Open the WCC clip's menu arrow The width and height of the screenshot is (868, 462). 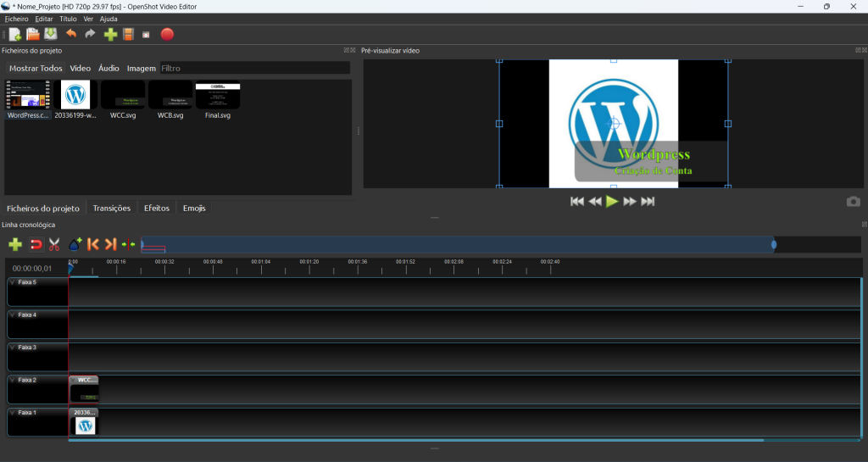point(74,381)
